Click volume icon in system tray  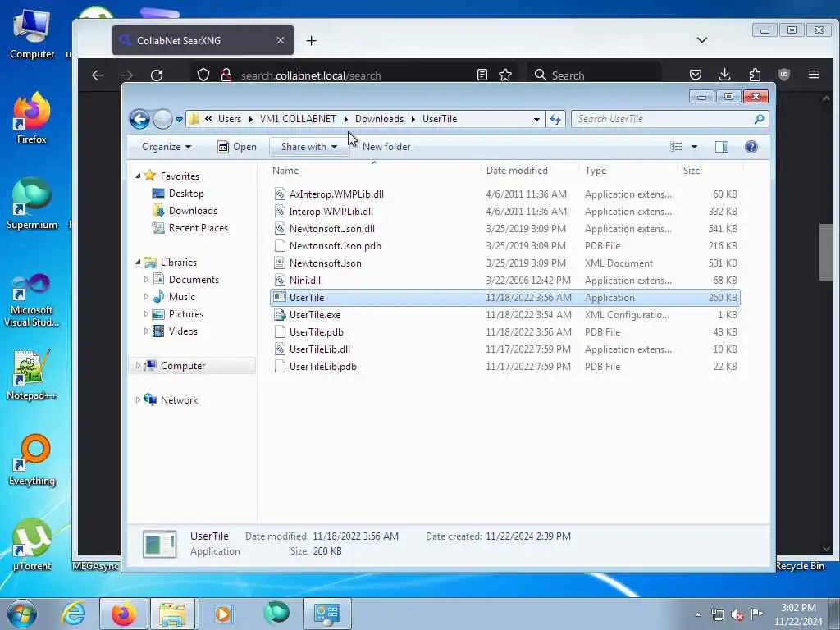737,615
